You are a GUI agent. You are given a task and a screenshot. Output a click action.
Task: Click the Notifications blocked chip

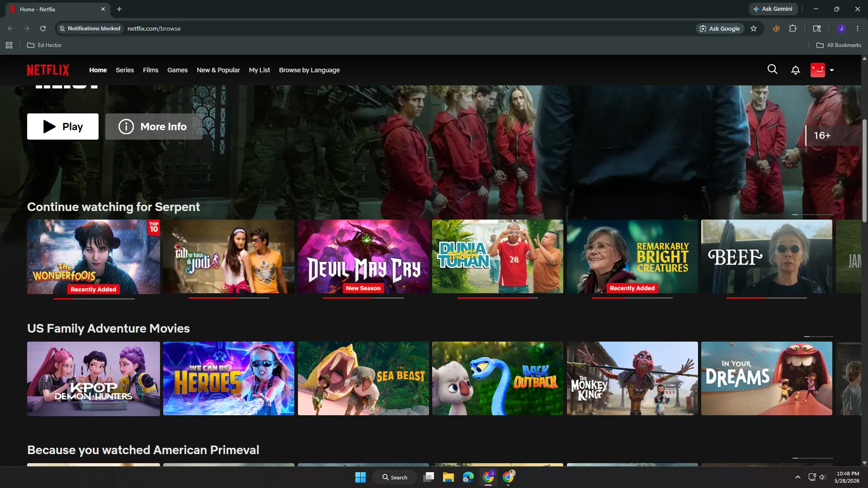tap(90, 28)
